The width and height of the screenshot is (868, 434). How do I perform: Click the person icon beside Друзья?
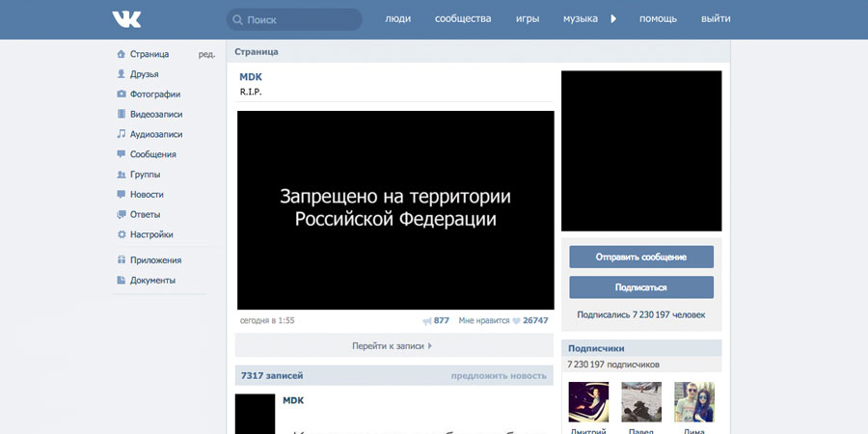pyautogui.click(x=122, y=74)
